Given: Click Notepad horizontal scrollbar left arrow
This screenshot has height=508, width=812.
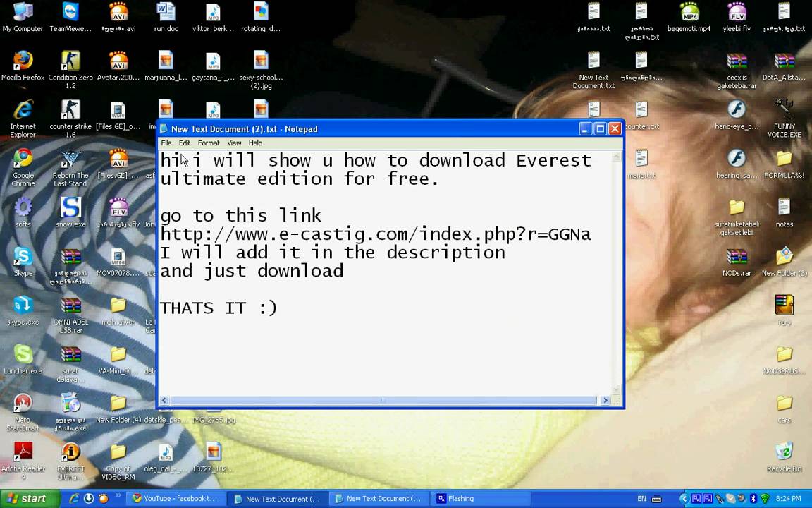Looking at the screenshot, I should pyautogui.click(x=164, y=401).
